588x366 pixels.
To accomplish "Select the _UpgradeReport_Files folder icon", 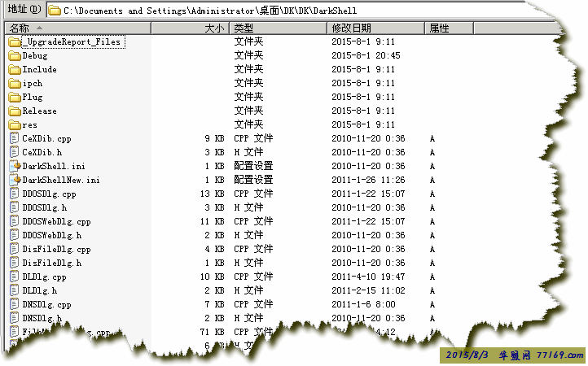I will (15, 42).
